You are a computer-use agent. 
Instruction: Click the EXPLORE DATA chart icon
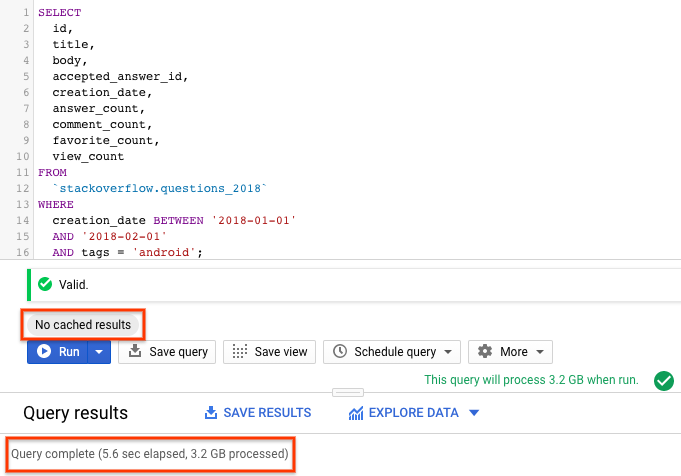tap(355, 413)
